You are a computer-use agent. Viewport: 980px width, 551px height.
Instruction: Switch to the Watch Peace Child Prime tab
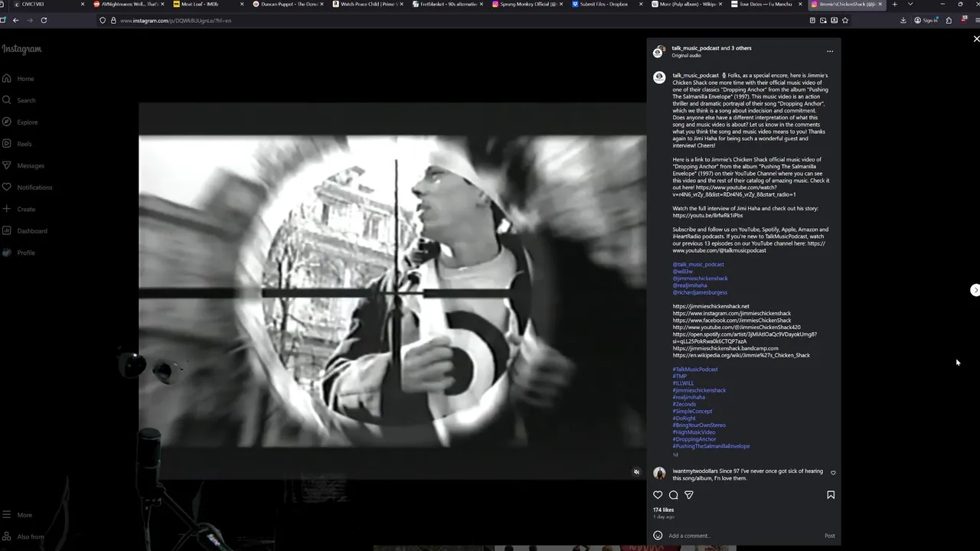[x=366, y=4]
